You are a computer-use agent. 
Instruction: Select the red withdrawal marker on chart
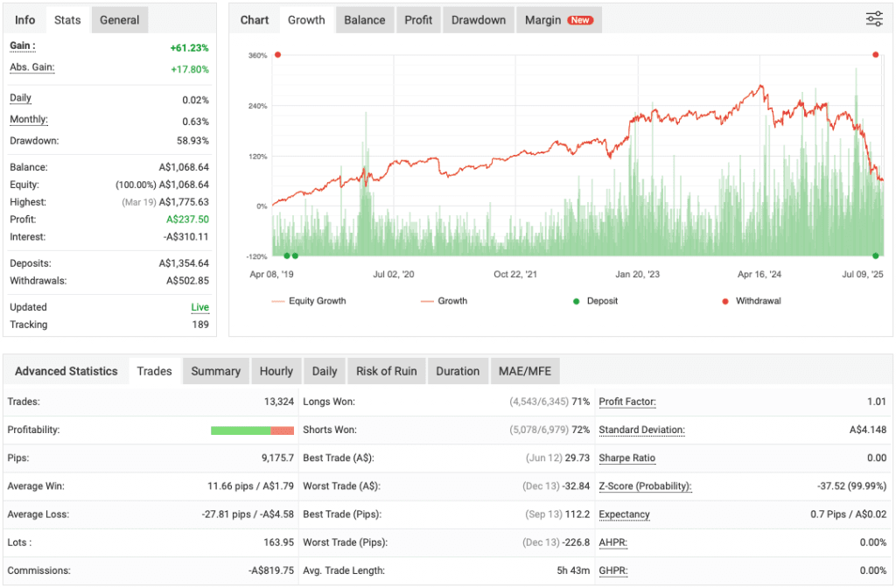tap(875, 54)
